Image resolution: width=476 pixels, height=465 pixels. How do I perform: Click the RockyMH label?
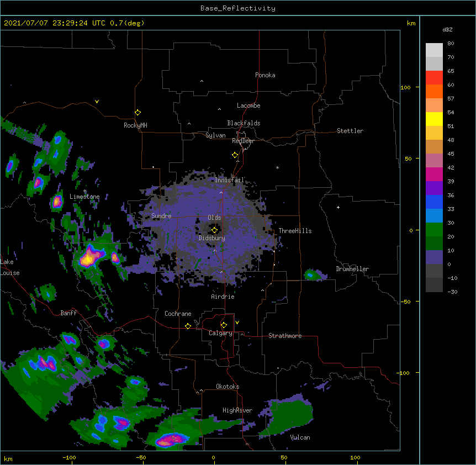(x=135, y=125)
